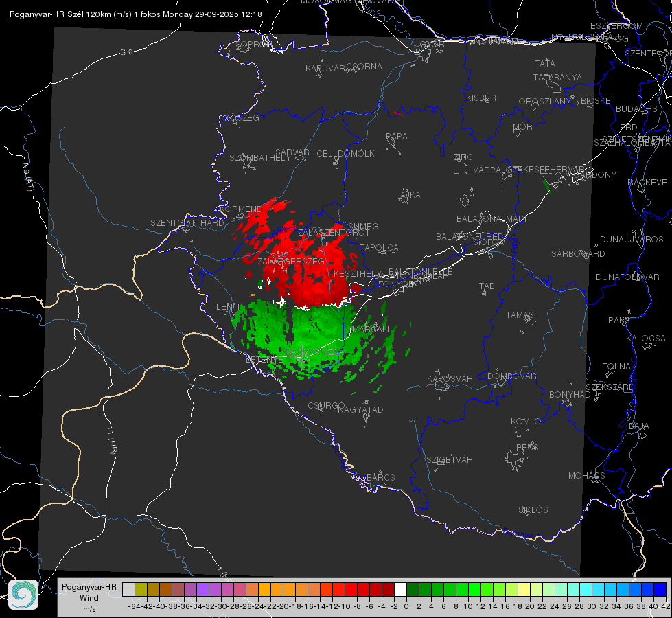Click the dark blue last swatch of the legend
Image resolution: width=672 pixels, height=618 pixels.
click(660, 589)
